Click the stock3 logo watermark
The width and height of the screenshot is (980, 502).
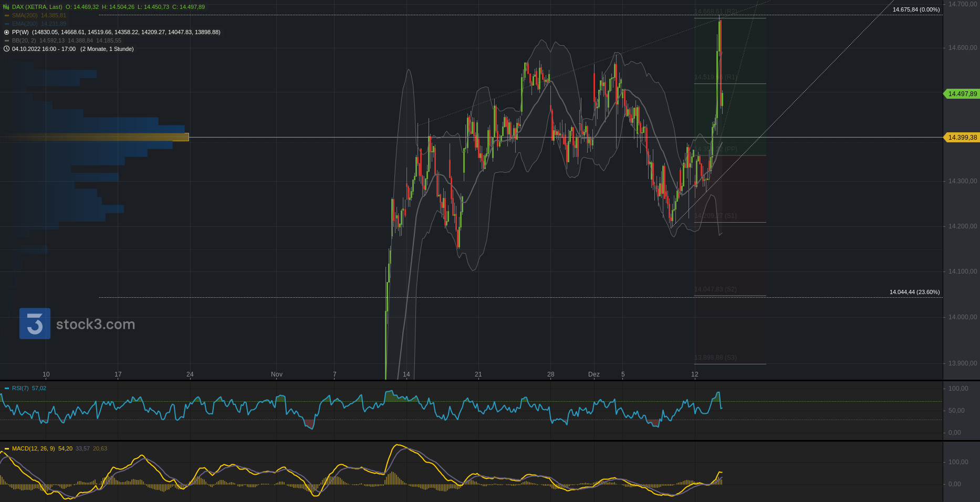pyautogui.click(x=35, y=323)
